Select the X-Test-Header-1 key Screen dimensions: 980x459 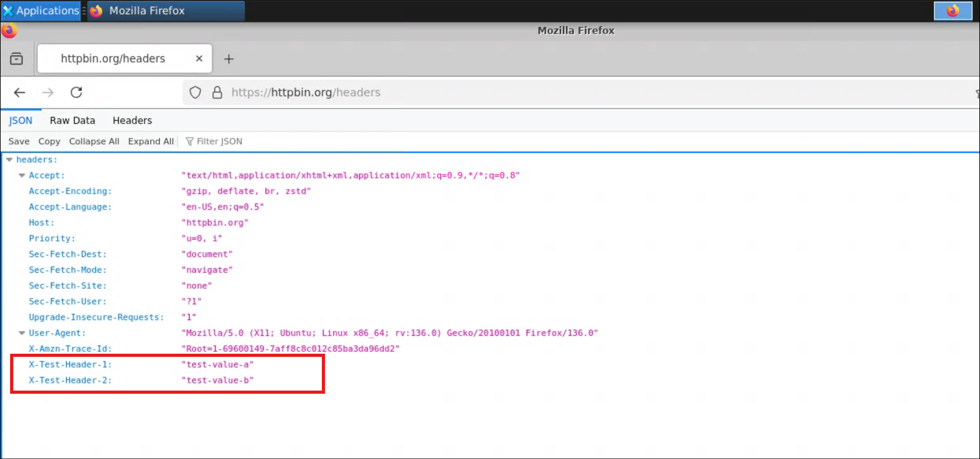[x=70, y=365]
